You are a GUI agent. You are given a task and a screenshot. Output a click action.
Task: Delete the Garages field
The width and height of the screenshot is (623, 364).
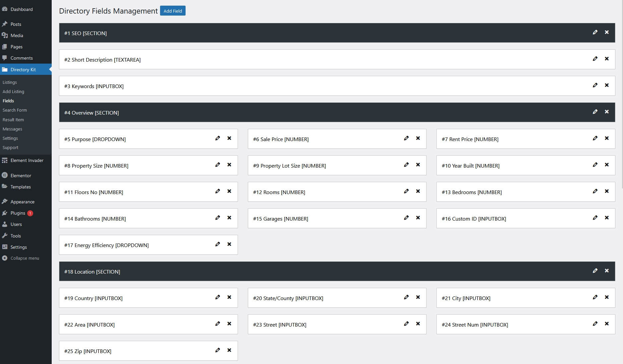click(x=418, y=218)
